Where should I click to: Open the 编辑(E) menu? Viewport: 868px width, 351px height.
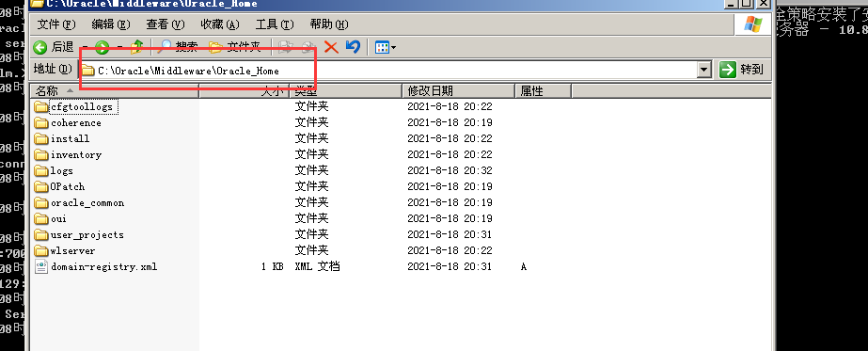[x=111, y=24]
